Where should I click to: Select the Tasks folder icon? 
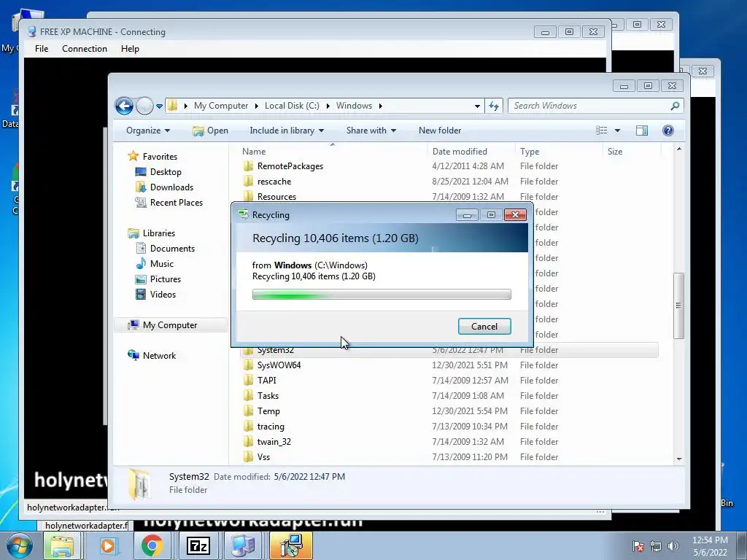pyautogui.click(x=248, y=396)
